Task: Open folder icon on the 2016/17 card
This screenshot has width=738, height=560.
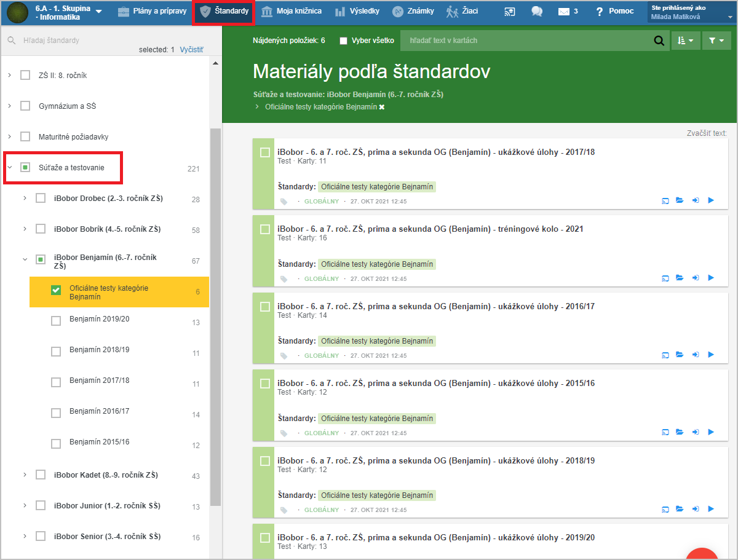Action: [680, 355]
